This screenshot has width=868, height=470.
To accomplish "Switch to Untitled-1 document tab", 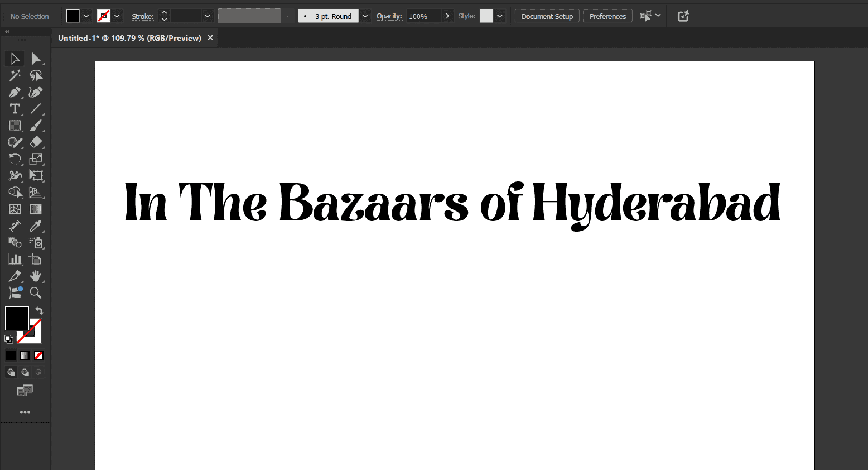I will pos(129,38).
